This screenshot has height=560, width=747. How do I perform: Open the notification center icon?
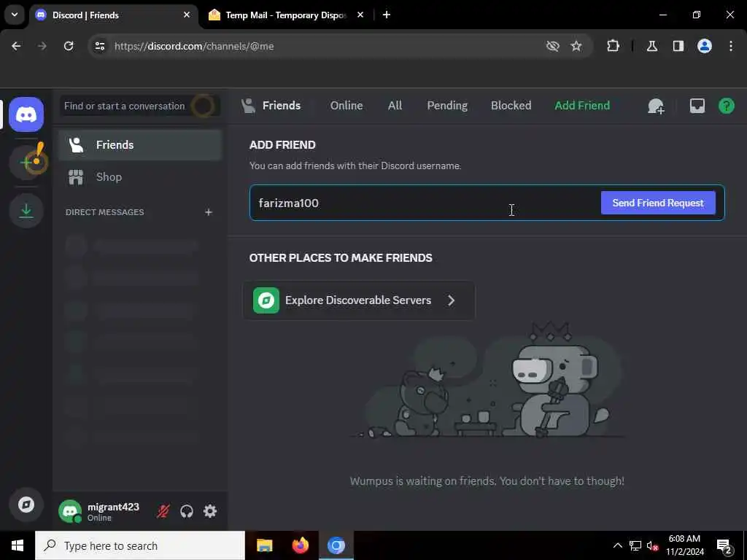(724, 546)
